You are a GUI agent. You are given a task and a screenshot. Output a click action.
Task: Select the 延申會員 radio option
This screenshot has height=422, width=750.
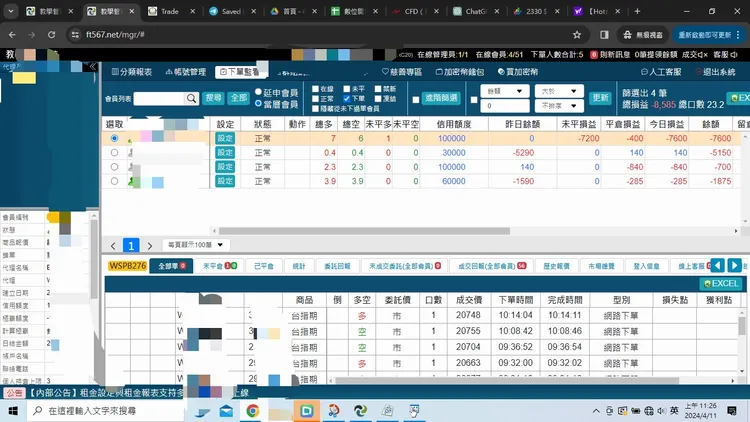point(258,92)
